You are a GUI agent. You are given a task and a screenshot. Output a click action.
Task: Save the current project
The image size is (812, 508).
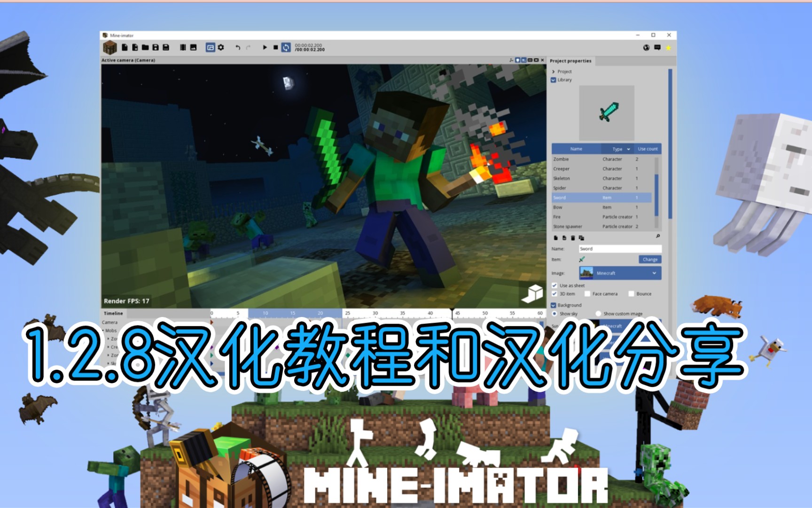click(155, 47)
